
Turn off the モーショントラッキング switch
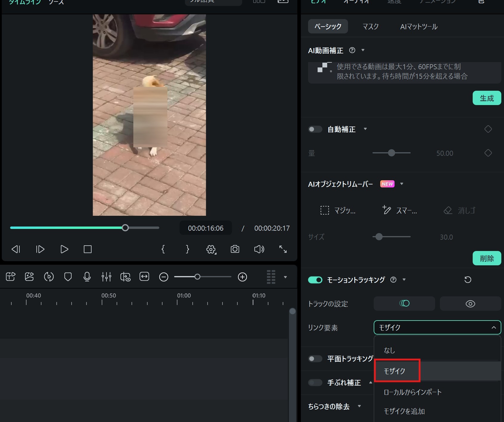point(315,280)
